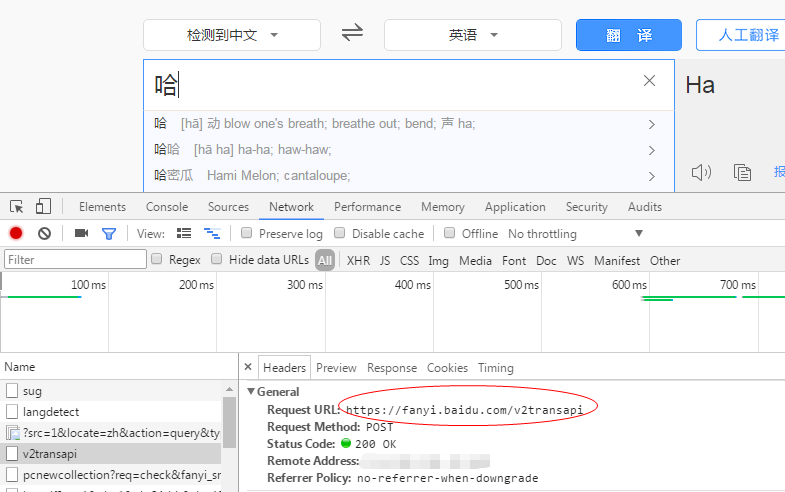This screenshot has width=785, height=492.
Task: Go to the Memory tab
Action: [443, 207]
